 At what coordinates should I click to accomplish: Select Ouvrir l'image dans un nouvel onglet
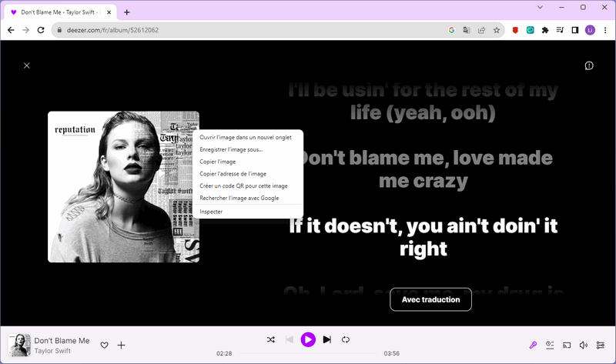tap(248, 138)
